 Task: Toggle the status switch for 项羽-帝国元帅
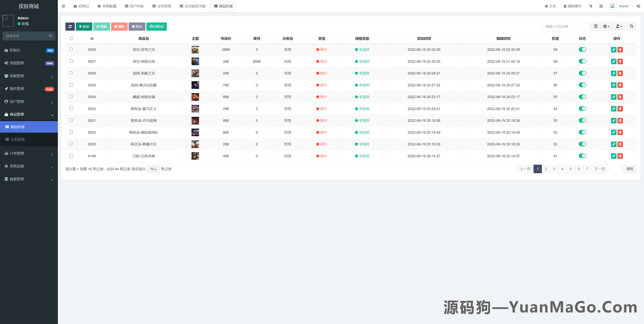click(583, 61)
